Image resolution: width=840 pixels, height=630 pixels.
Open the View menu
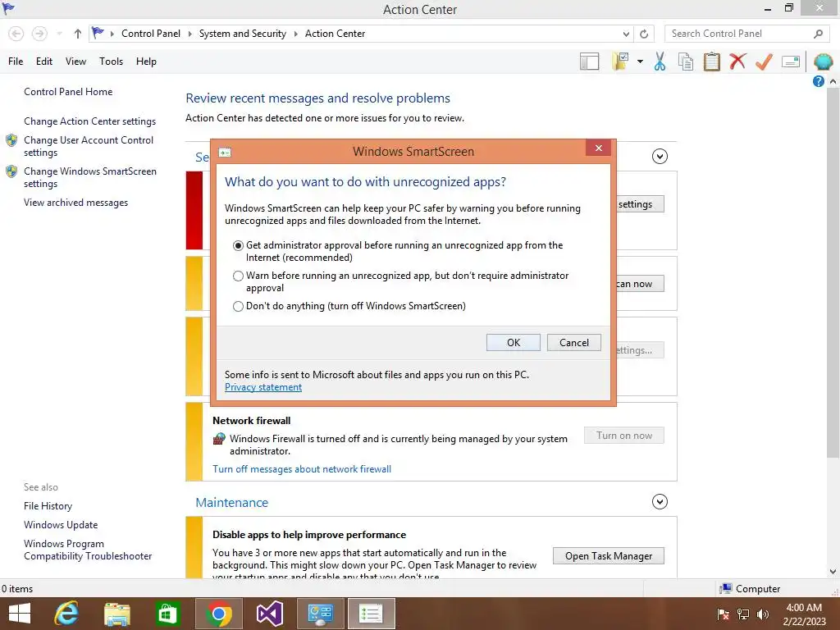75,62
